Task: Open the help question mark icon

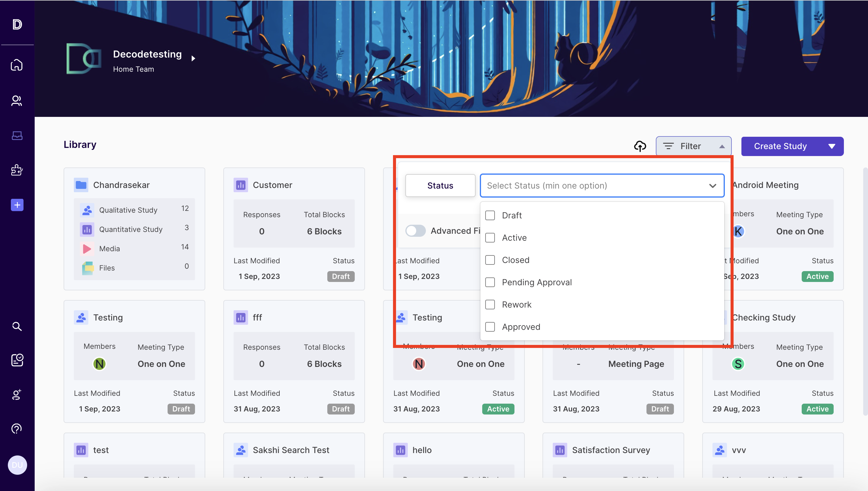Action: (17, 429)
